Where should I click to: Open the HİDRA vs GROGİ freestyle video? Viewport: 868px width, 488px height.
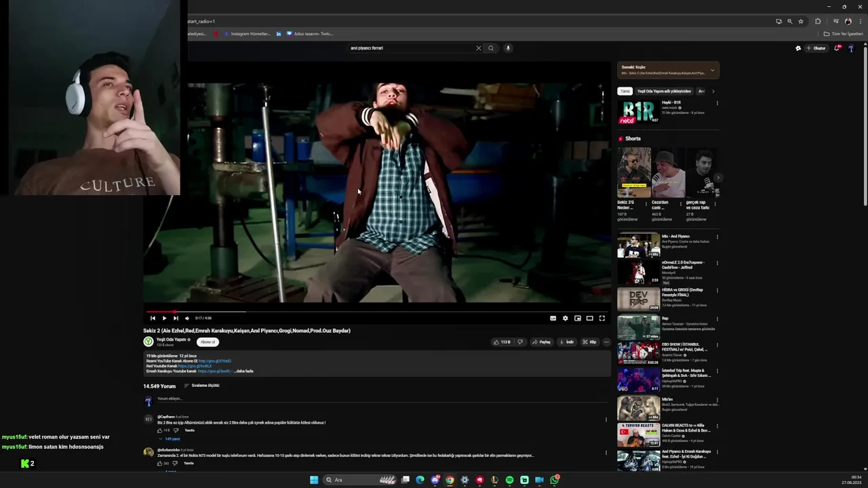tap(638, 300)
